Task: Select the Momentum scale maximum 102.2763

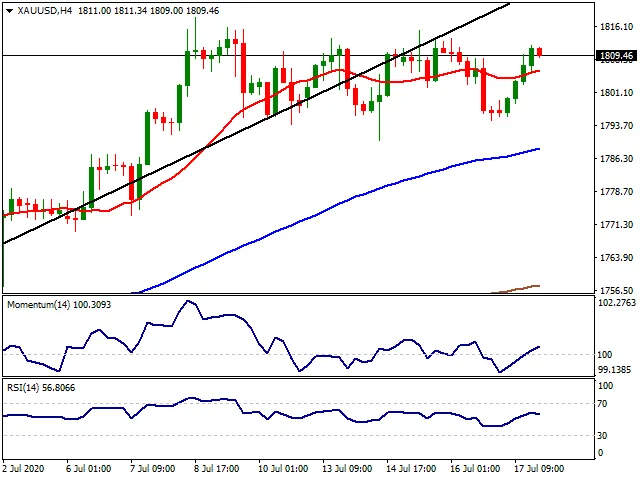Action: click(617, 303)
